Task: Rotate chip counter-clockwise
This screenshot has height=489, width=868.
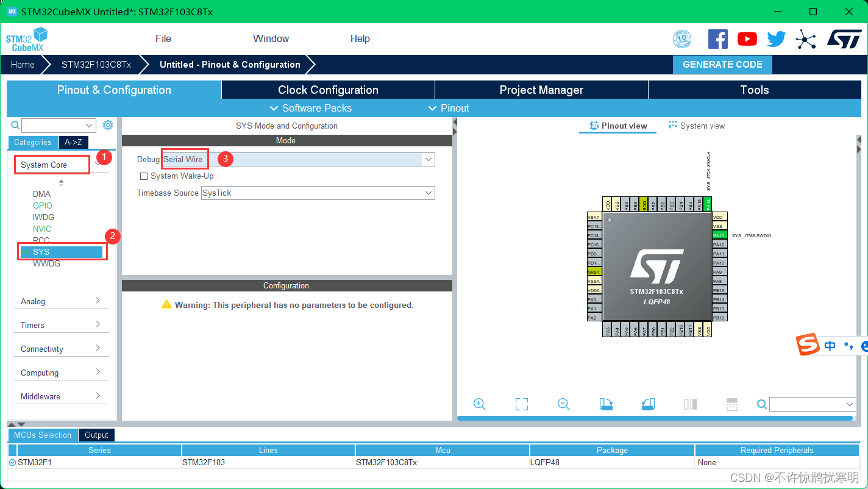Action: coord(648,404)
